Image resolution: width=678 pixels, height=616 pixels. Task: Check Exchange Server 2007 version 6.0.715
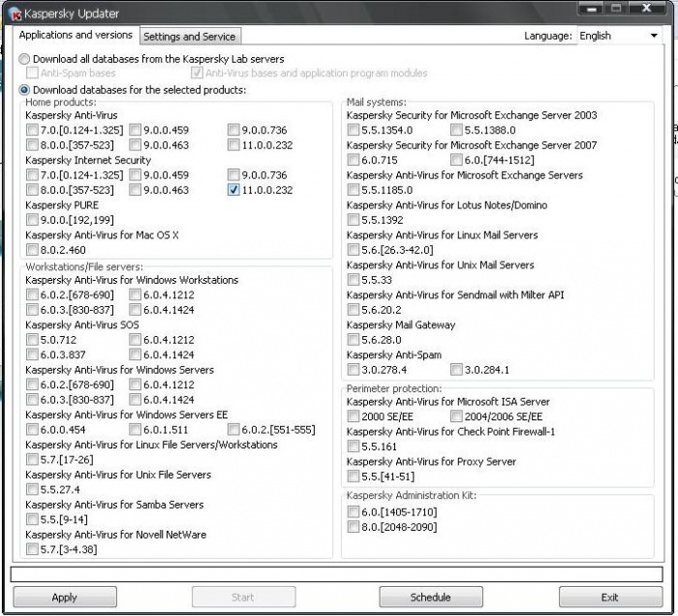coord(354,160)
